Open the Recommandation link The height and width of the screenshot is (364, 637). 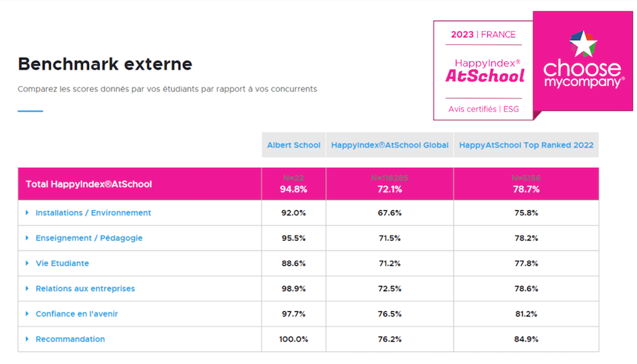coord(70,339)
